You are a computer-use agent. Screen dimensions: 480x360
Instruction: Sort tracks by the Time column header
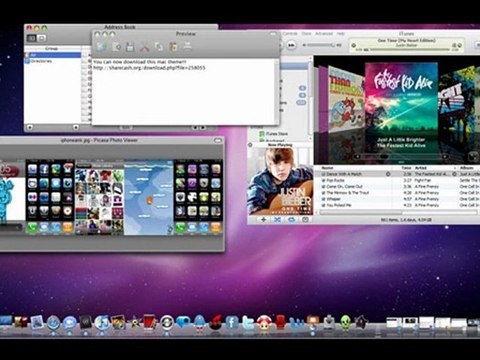[406, 168]
